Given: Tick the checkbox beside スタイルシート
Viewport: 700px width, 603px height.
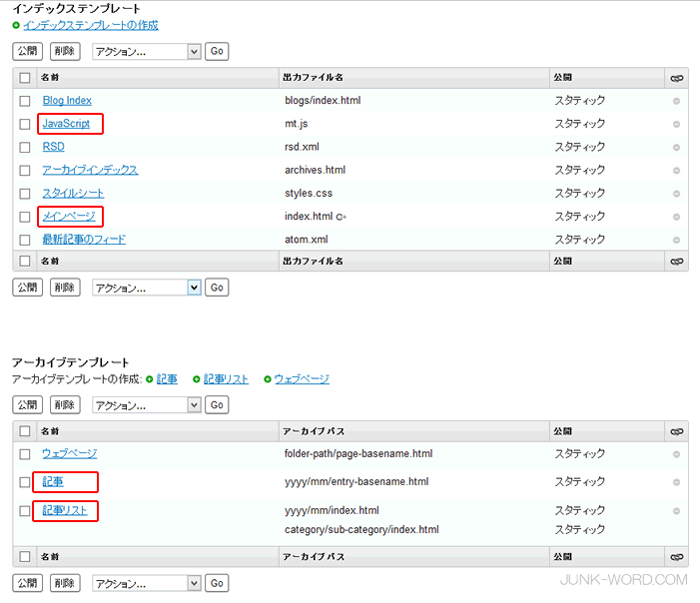Looking at the screenshot, I should coord(25,194).
